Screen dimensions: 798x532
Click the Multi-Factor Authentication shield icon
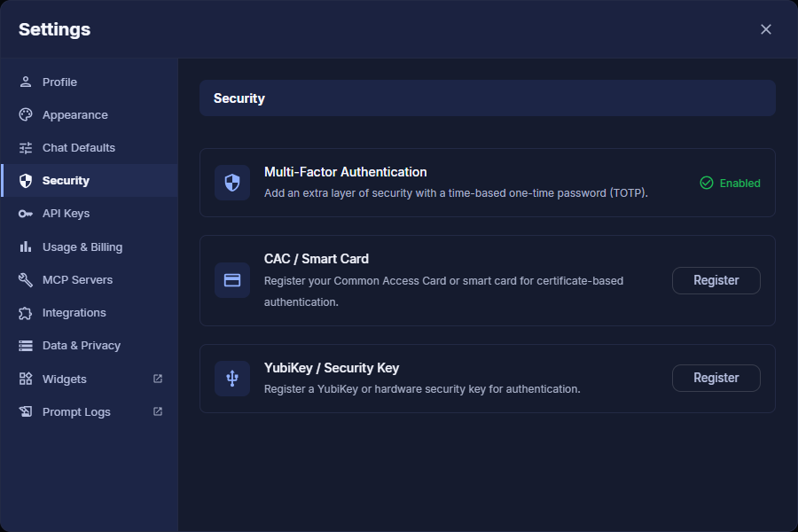pyautogui.click(x=232, y=183)
